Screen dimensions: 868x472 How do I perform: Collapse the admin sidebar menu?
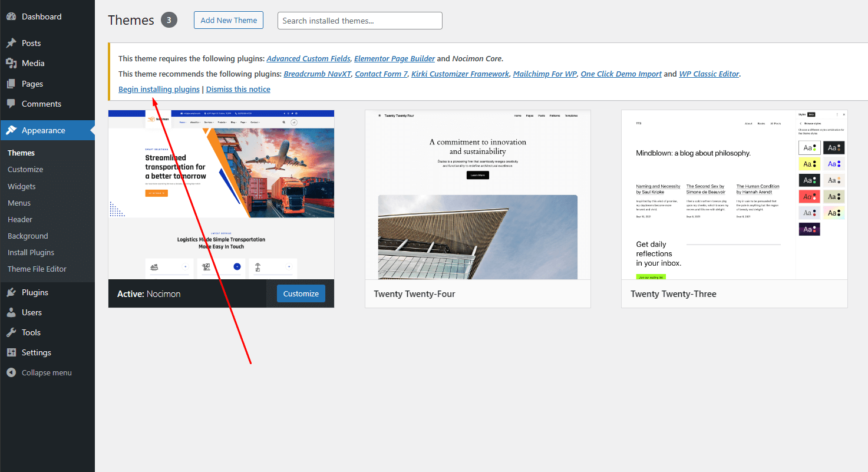tap(47, 372)
